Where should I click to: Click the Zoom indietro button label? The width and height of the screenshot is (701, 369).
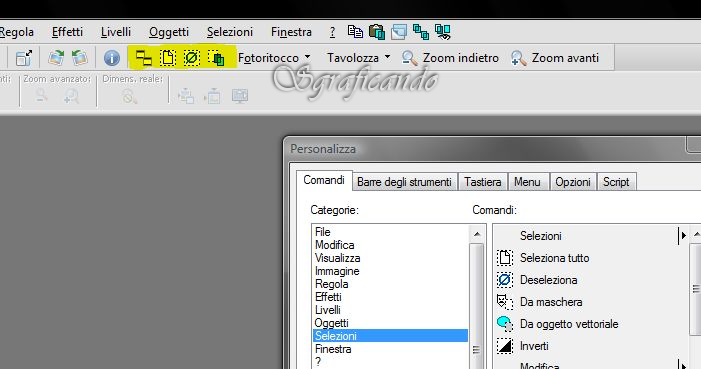tap(460, 58)
